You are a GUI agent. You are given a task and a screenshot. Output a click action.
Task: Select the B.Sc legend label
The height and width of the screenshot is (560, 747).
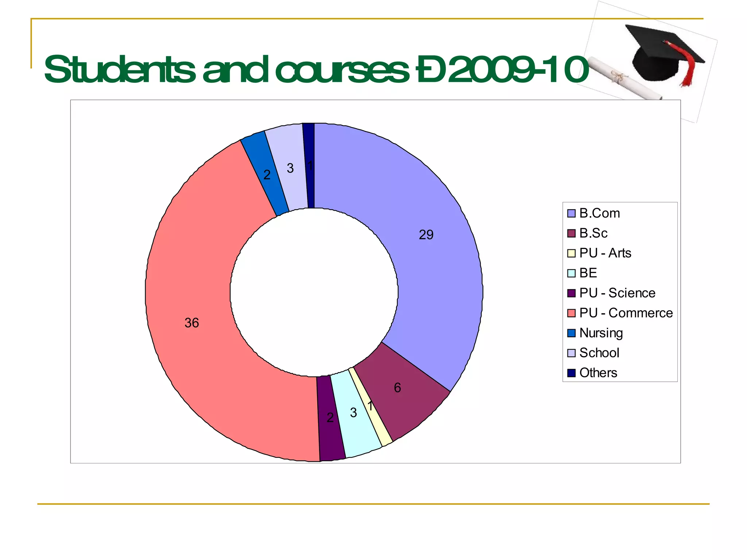click(x=593, y=233)
